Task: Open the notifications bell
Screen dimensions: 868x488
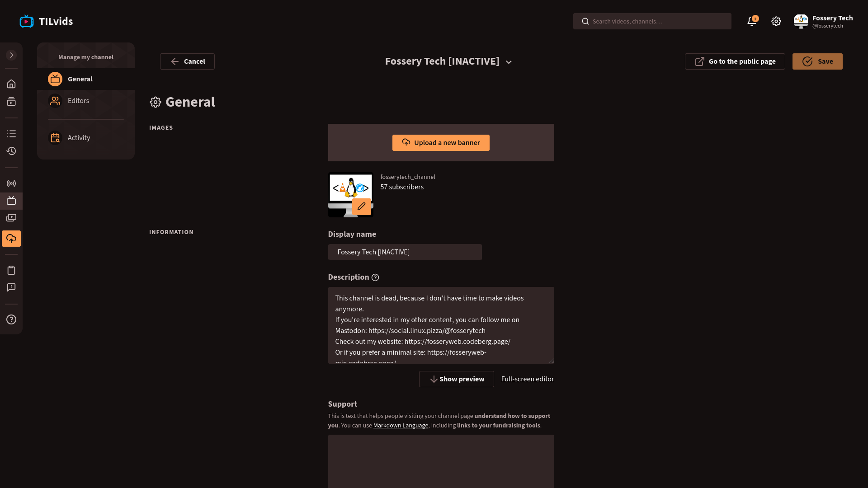Action: point(752,21)
